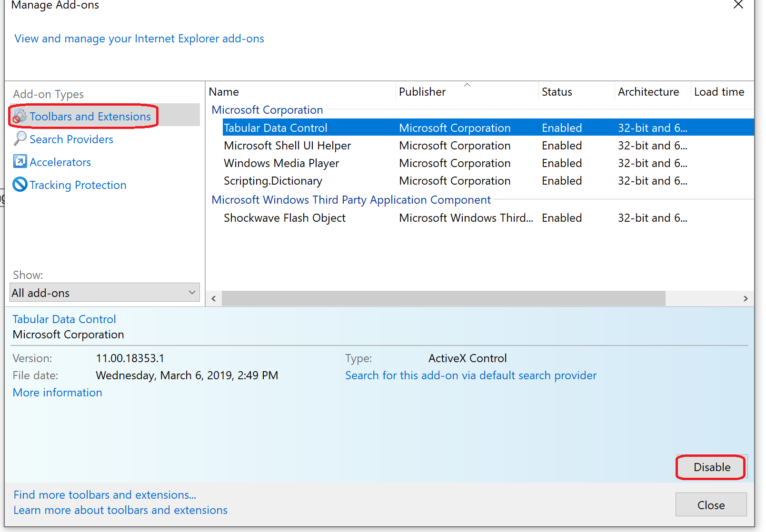
Task: Click View and manage your Internet Explorer add-ons
Action: click(139, 39)
